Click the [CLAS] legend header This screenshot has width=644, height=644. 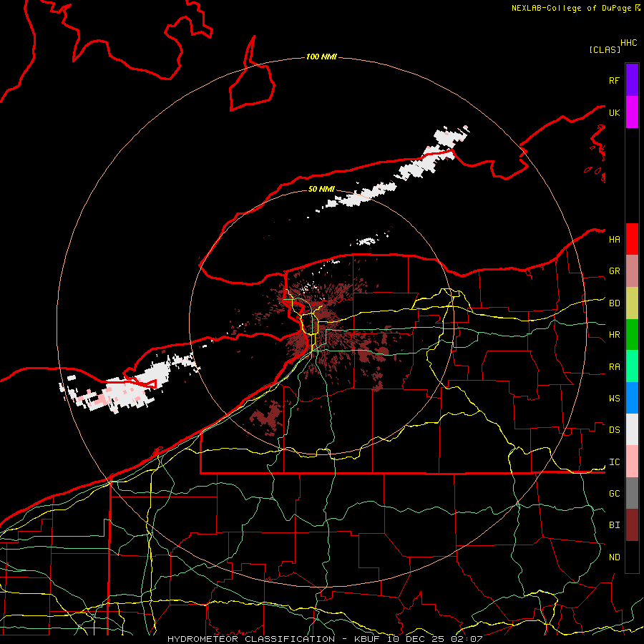[605, 49]
